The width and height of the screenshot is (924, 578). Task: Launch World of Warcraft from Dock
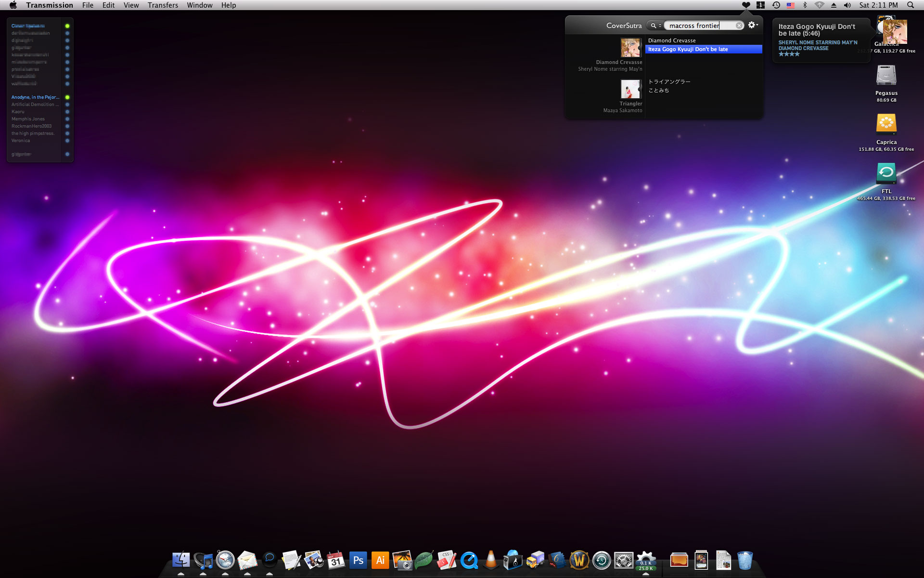point(579,560)
